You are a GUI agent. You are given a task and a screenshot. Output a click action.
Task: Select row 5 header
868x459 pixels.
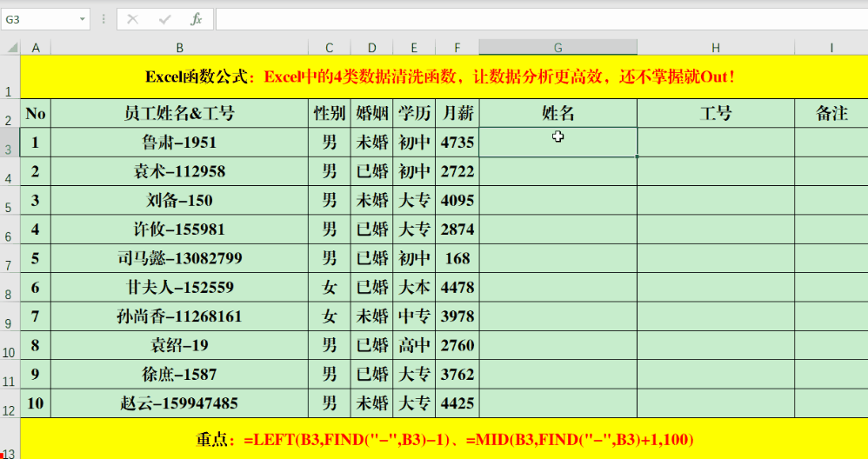tap(10, 200)
